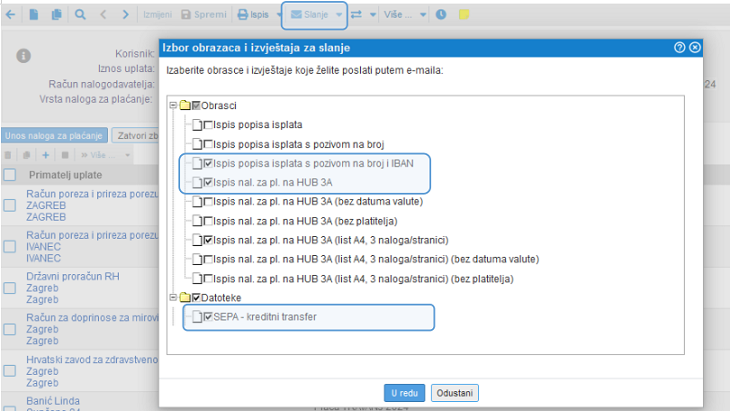730x411 pixels.
Task: Open search with magnifier icon
Action: click(80, 15)
